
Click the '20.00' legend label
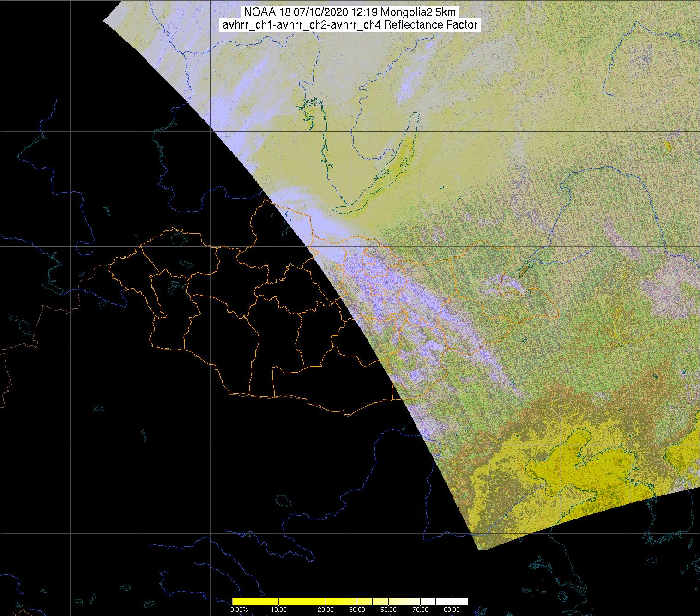tap(326, 610)
